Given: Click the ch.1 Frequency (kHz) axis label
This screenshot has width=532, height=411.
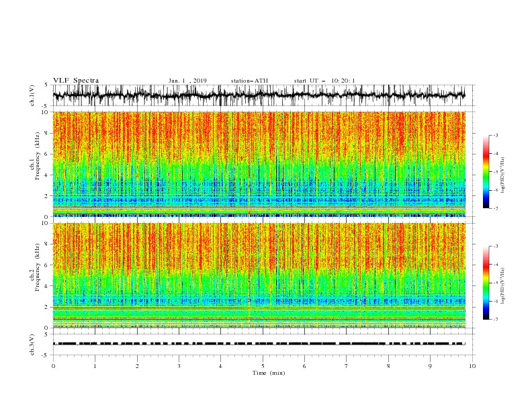Looking at the screenshot, I should [35, 156].
